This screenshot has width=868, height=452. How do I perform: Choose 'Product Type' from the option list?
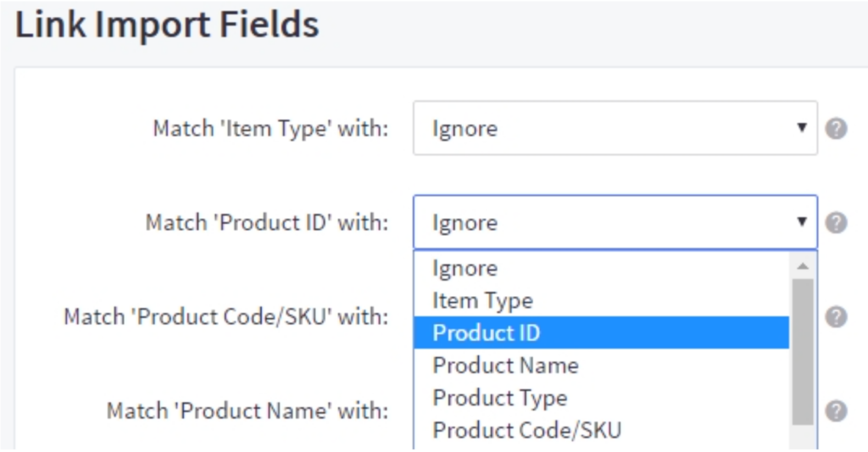point(499,398)
